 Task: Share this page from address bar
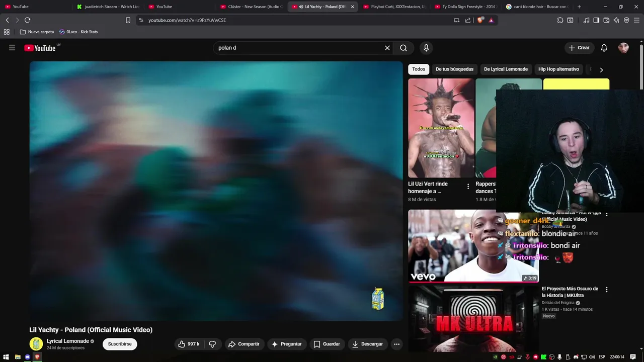coord(468,20)
